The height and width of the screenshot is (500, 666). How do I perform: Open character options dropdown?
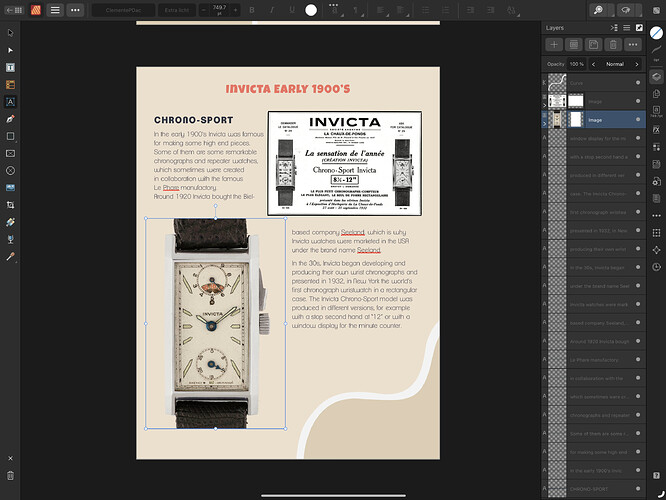coord(335,10)
